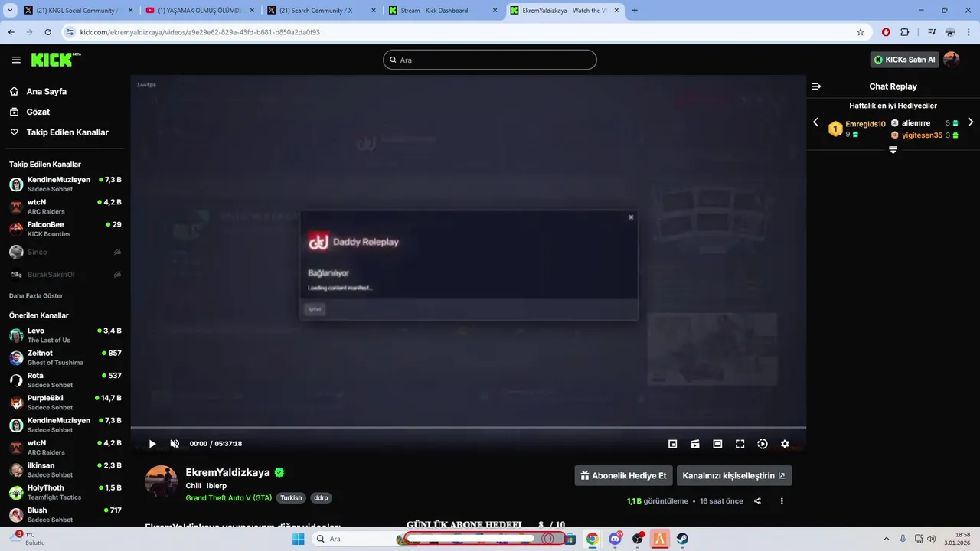
Task: Open the Chrome three-dot menu
Action: (x=969, y=32)
